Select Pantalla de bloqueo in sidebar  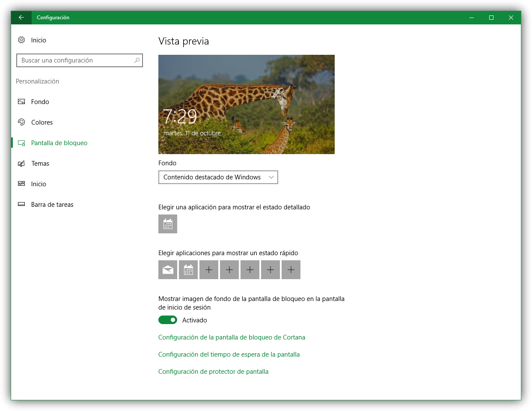pyautogui.click(x=59, y=143)
